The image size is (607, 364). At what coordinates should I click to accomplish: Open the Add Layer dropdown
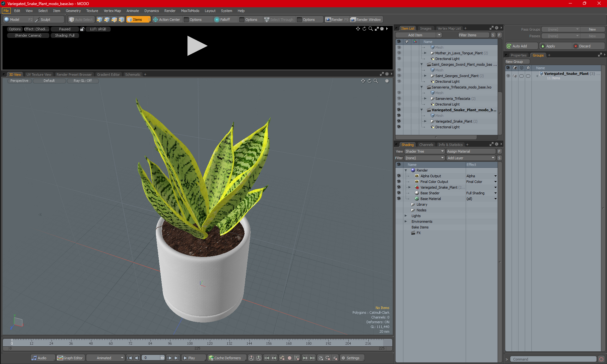[471, 158]
